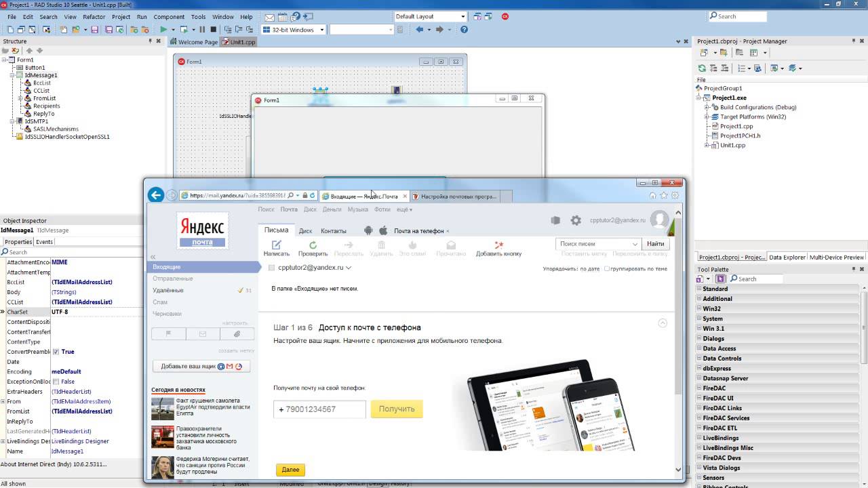The height and width of the screenshot is (488, 868).
Task: Open the Диск tab in Yandex Mail
Action: point(305,230)
